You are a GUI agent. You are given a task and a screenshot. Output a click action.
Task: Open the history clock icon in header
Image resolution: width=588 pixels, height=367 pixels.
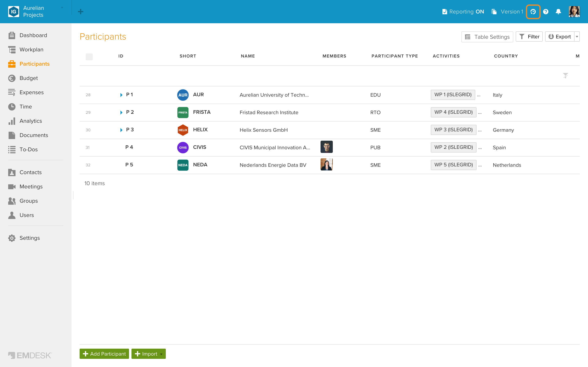[x=533, y=12]
